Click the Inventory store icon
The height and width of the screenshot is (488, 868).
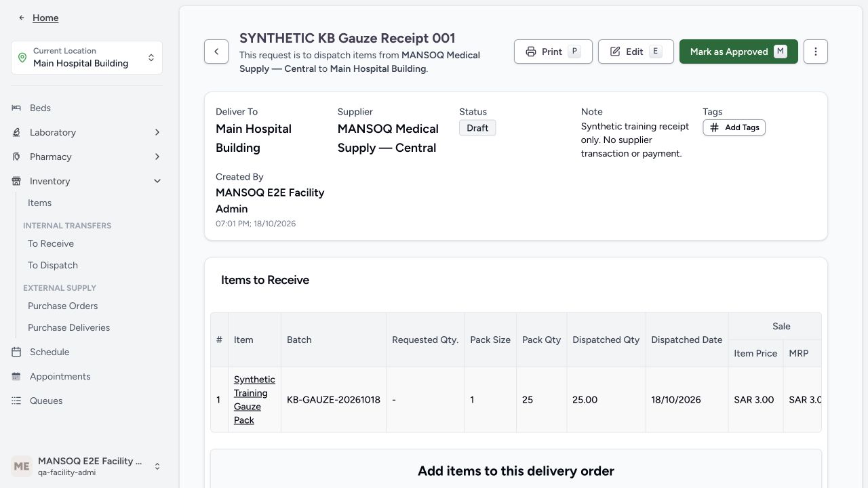coord(16,181)
